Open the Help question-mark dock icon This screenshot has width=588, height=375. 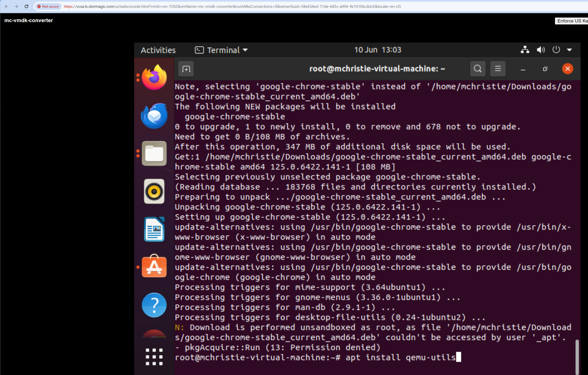154,305
